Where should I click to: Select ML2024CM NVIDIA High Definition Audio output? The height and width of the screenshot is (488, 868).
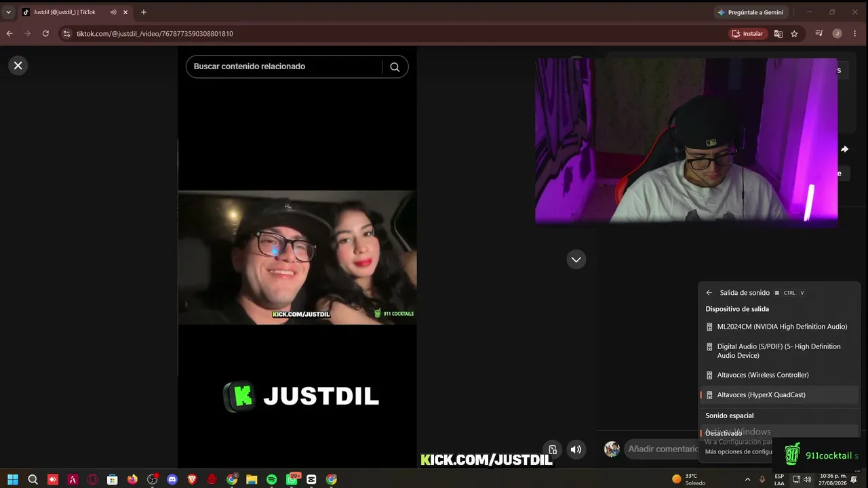pyautogui.click(x=780, y=327)
